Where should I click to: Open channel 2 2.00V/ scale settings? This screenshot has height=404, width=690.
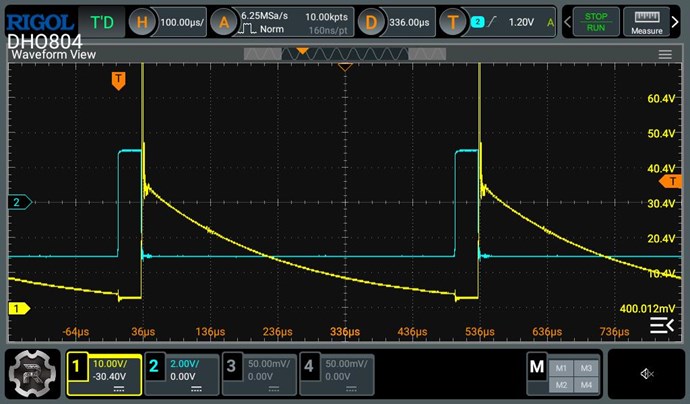(x=185, y=364)
